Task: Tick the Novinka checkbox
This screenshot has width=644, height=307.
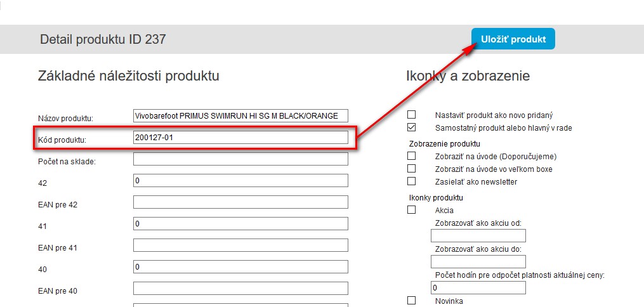Action: pos(411,300)
